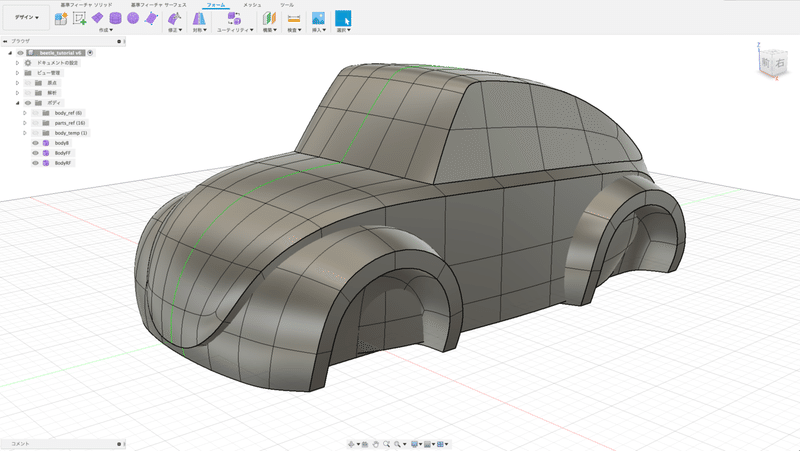Open the デザイン workspace dropdown
The height and width of the screenshot is (451, 800).
[x=27, y=18]
